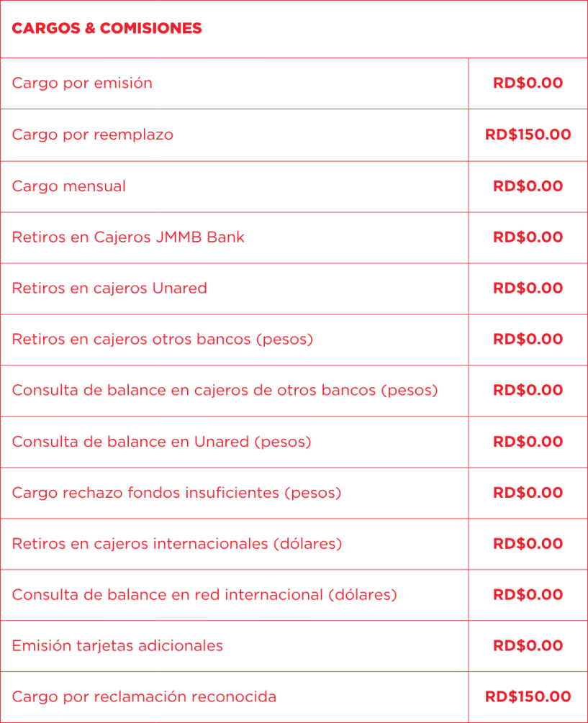
Task: Click Emisión tarjetas adicionales label
Action: pos(117,646)
